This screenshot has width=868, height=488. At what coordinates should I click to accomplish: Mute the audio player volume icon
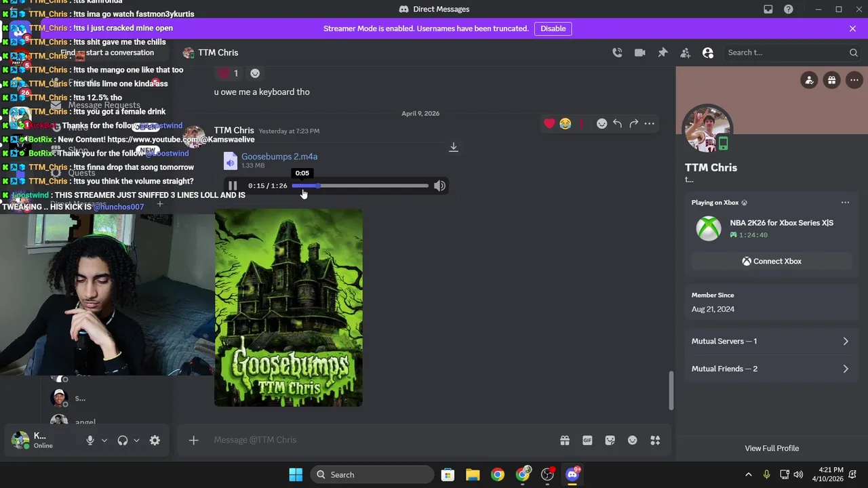(x=439, y=186)
